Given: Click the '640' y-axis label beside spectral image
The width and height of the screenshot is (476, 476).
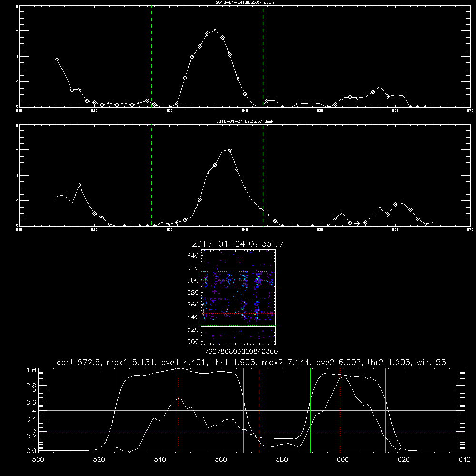Looking at the screenshot, I should 193,256.
